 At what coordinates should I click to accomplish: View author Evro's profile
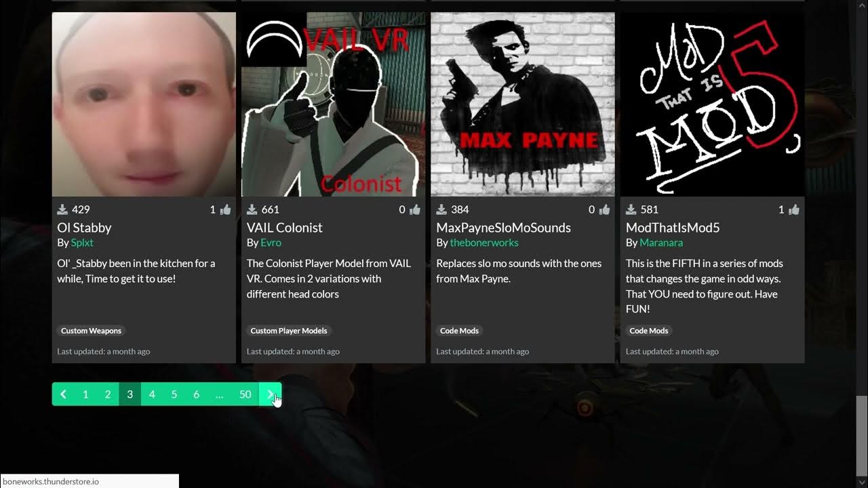[271, 243]
